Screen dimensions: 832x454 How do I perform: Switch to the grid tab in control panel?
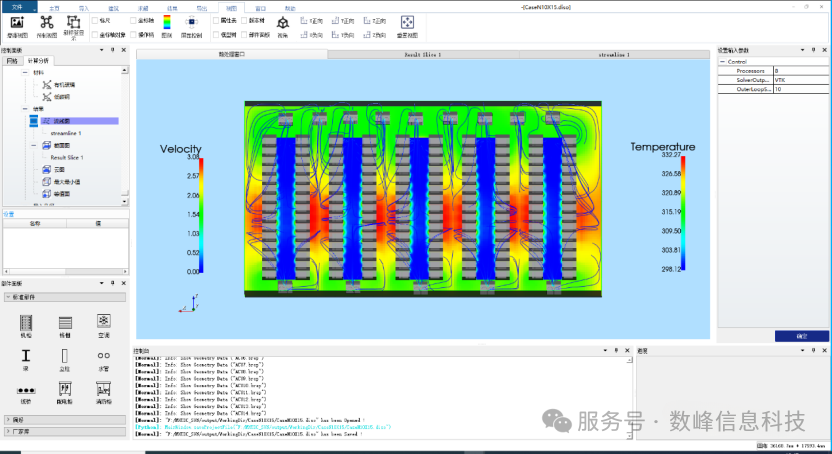pos(12,61)
